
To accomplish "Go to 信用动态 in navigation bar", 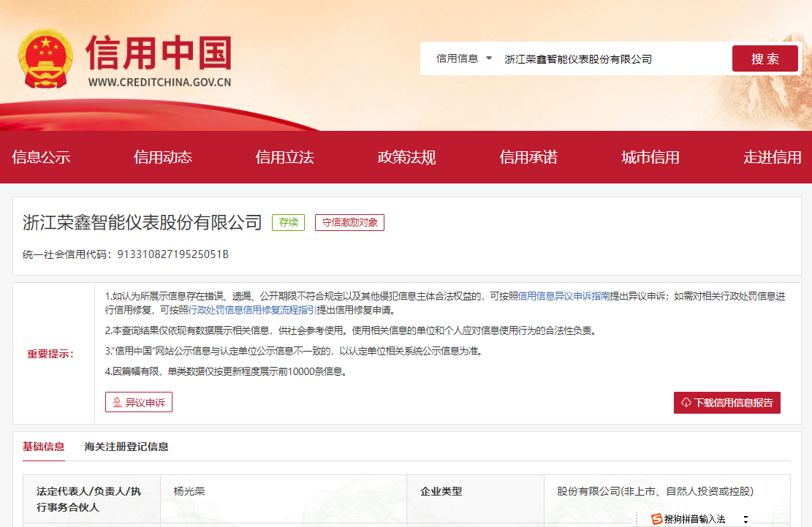I will (162, 157).
